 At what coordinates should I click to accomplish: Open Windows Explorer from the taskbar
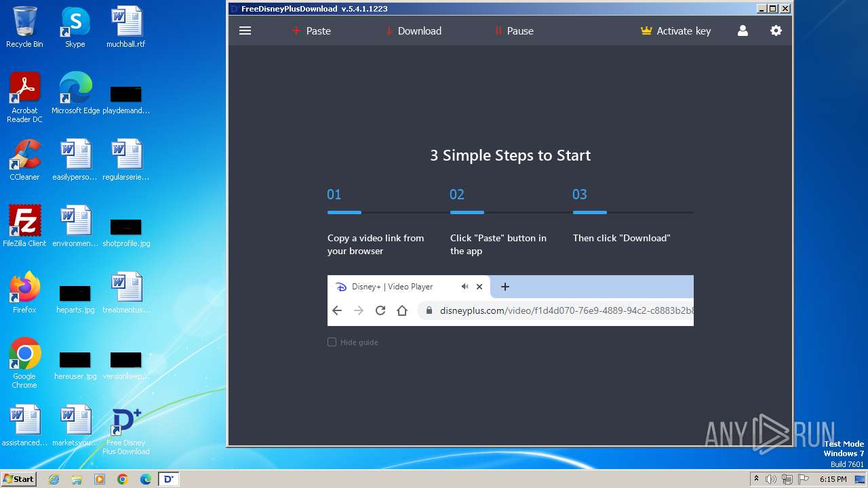77,479
